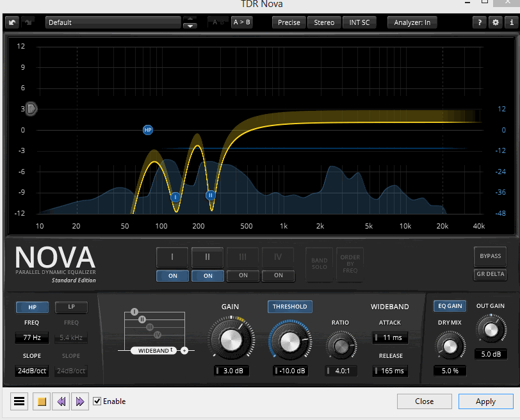This screenshot has height=420, width=520.
Task: Open help with the question mark icon
Action: 480,22
